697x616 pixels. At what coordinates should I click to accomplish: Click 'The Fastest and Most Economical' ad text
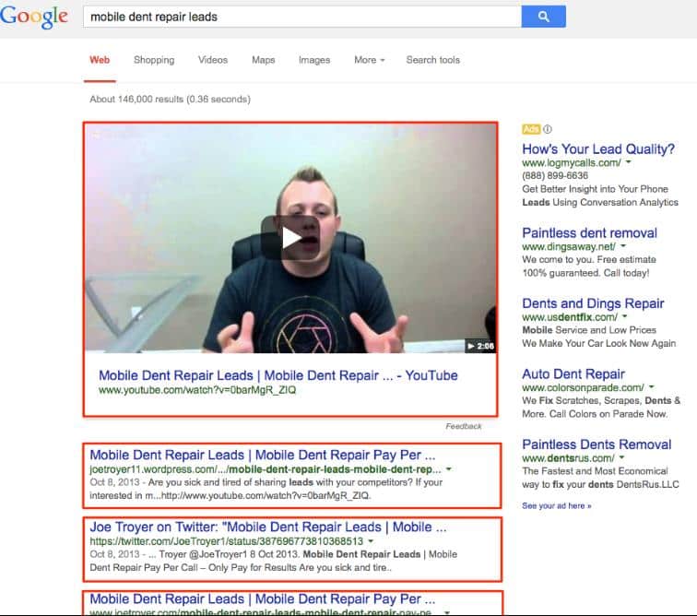click(595, 471)
